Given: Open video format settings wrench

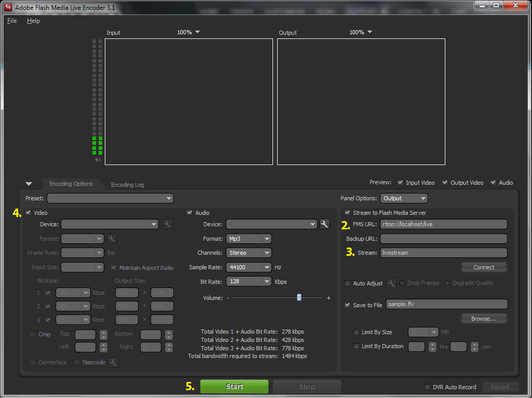Looking at the screenshot, I should 112,239.
